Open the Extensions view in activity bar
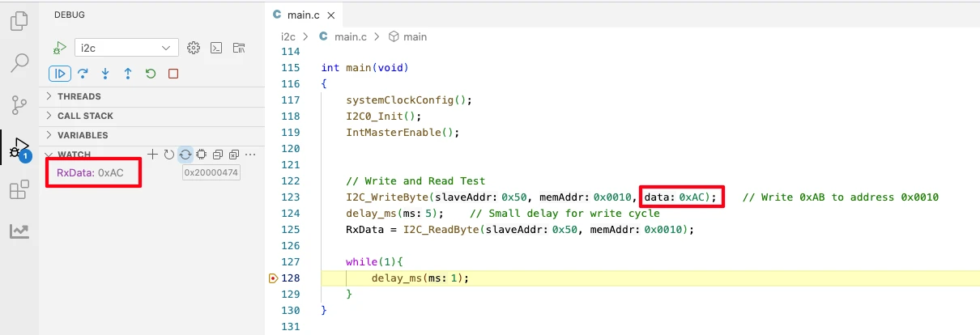Screen dimensions: 980x335 (19, 190)
